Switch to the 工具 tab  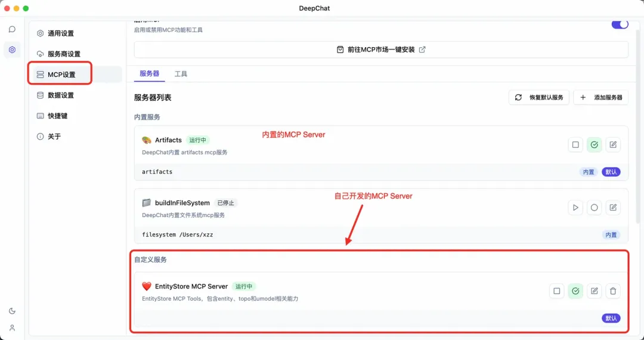(181, 74)
